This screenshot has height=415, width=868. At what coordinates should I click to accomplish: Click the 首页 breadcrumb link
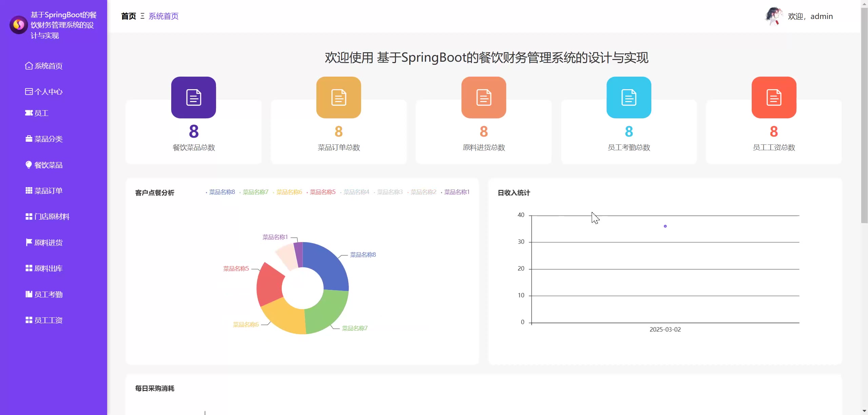point(129,16)
